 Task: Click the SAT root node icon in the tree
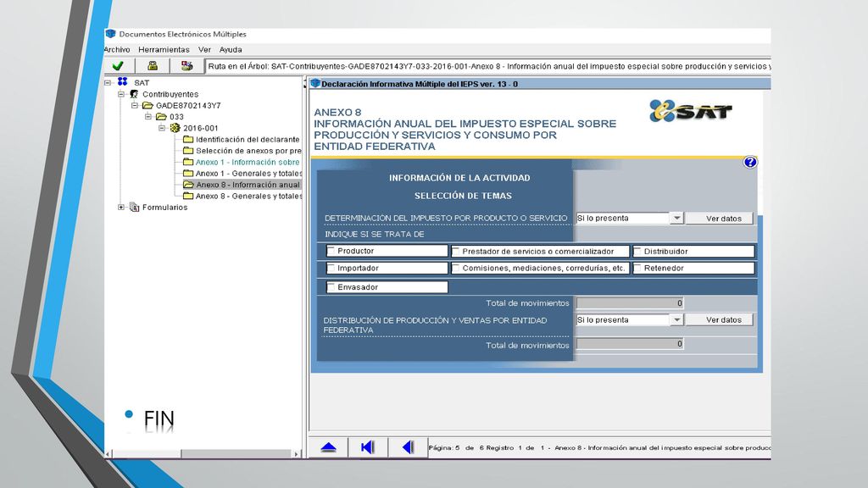[122, 82]
